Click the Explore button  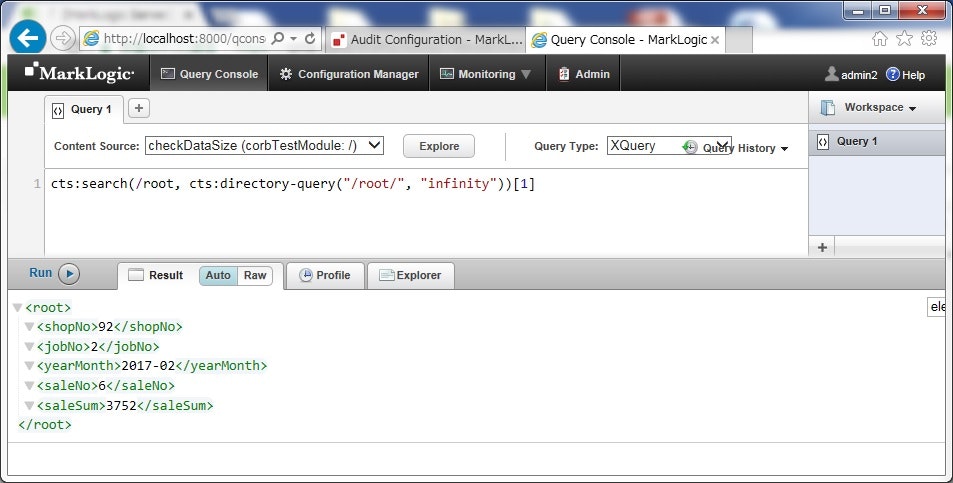pyautogui.click(x=439, y=146)
